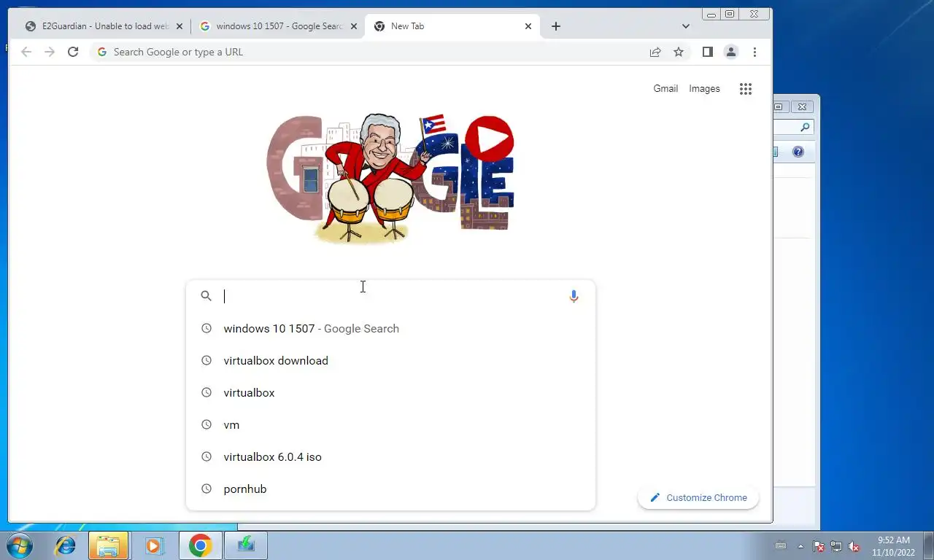934x560 pixels.
Task: Open Chrome three-dot menu
Action: pos(754,52)
